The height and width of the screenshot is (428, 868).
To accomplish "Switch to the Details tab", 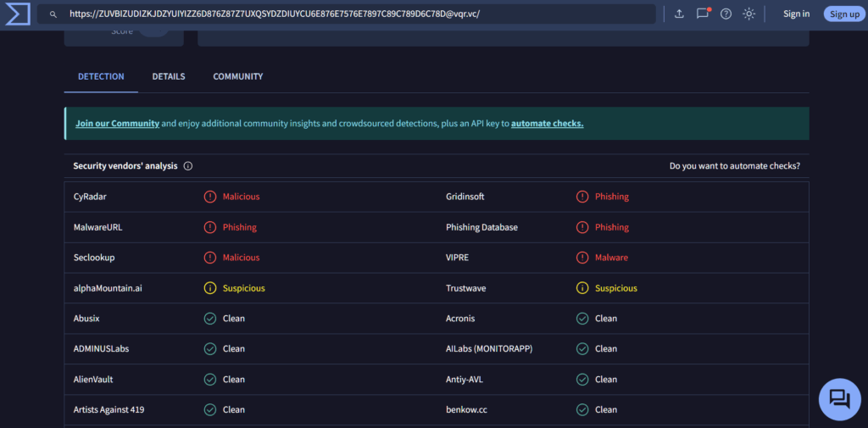I will tap(169, 76).
